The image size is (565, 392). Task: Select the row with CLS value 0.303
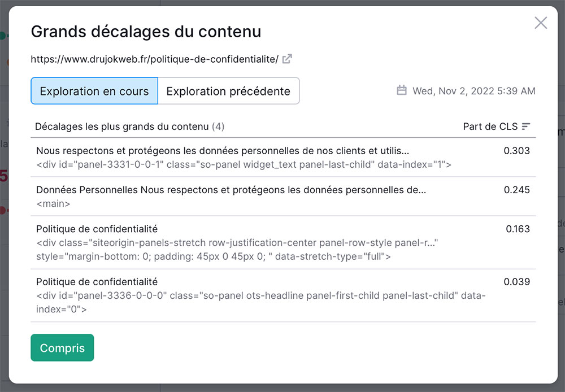pyautogui.click(x=283, y=158)
